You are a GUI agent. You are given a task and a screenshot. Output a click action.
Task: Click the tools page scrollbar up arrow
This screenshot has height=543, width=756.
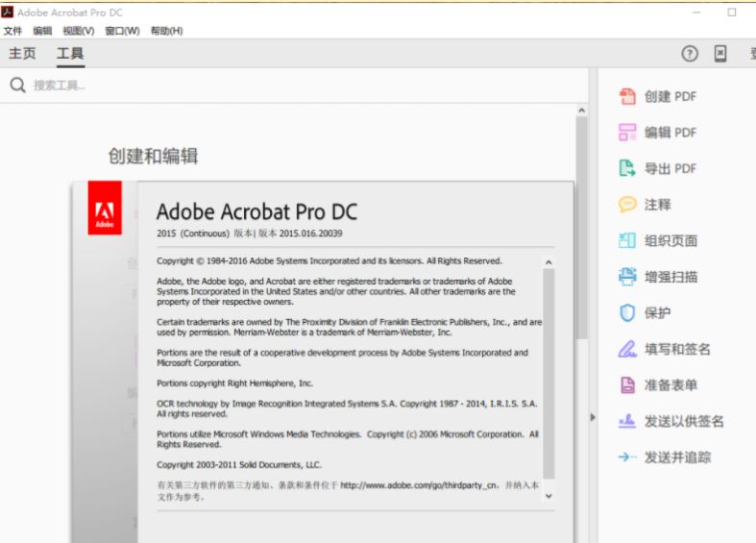tap(582, 111)
